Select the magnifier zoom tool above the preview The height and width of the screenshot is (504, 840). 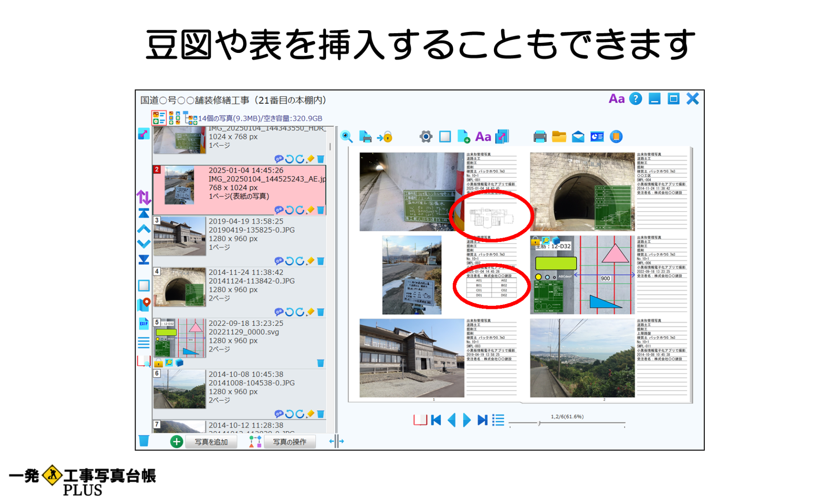pyautogui.click(x=346, y=136)
